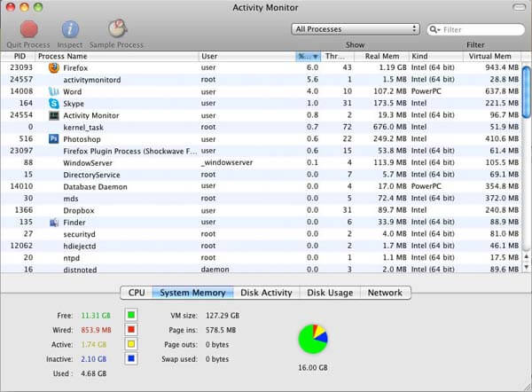Select the Photoshop process icon
The image size is (532, 392).
[53, 139]
